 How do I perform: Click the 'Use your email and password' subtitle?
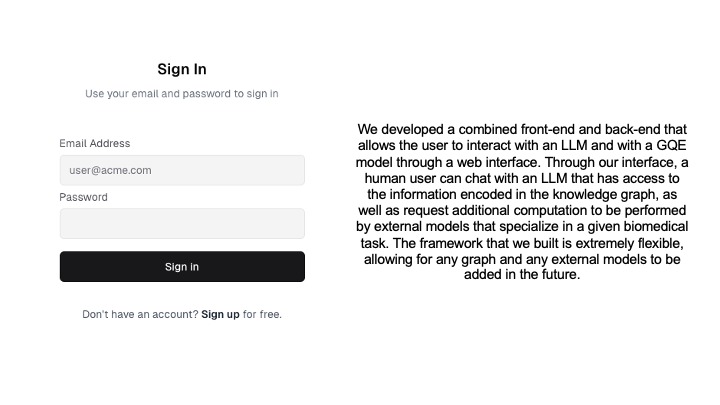(182, 94)
